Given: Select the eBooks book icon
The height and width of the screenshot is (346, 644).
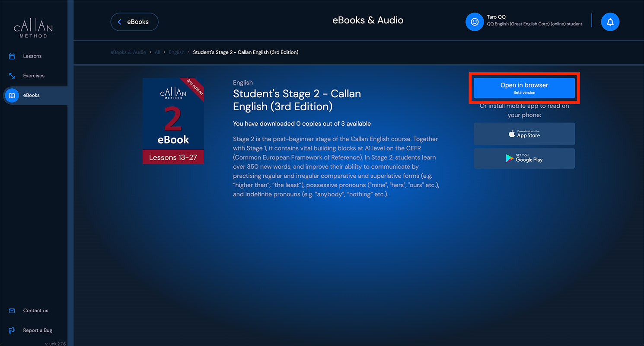Looking at the screenshot, I should coord(12,95).
